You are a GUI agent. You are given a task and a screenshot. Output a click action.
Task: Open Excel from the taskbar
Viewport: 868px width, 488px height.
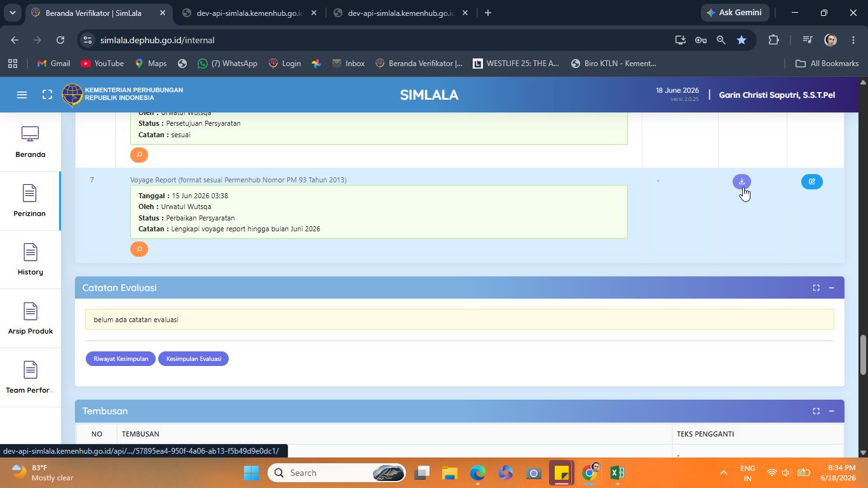tap(617, 473)
